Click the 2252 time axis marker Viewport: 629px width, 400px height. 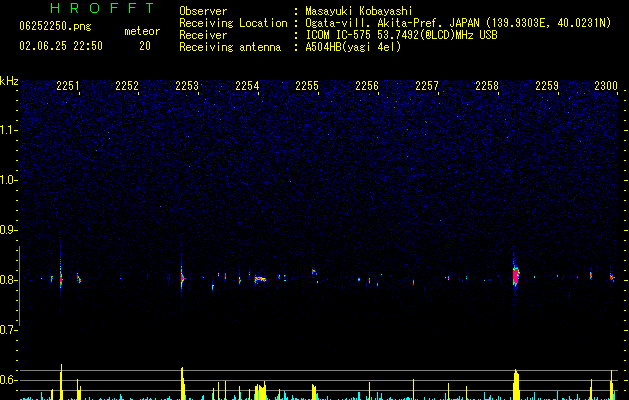click(127, 86)
